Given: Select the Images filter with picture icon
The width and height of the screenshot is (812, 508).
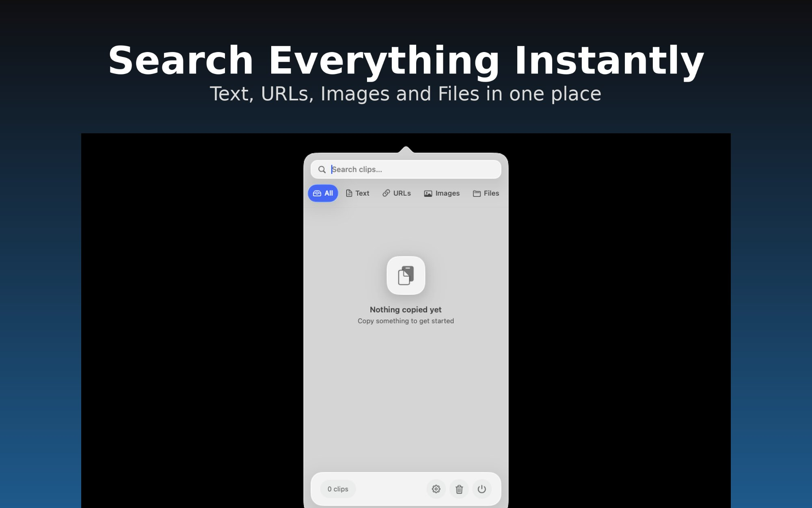Looking at the screenshot, I should click(x=442, y=193).
